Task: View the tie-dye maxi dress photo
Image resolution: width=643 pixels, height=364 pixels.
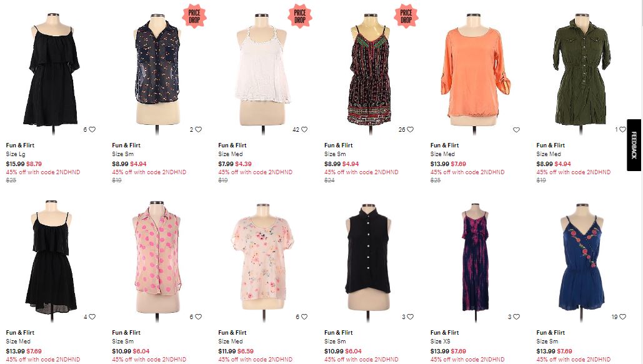Action: pos(475,261)
